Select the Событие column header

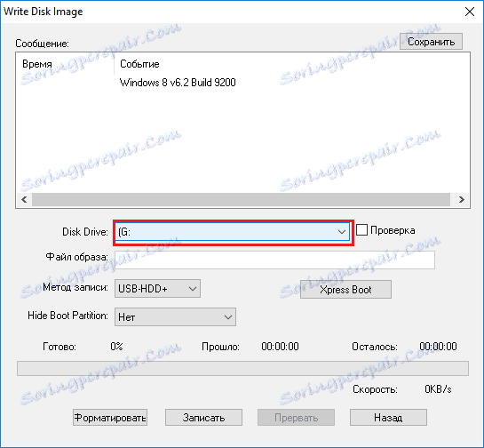click(x=139, y=64)
